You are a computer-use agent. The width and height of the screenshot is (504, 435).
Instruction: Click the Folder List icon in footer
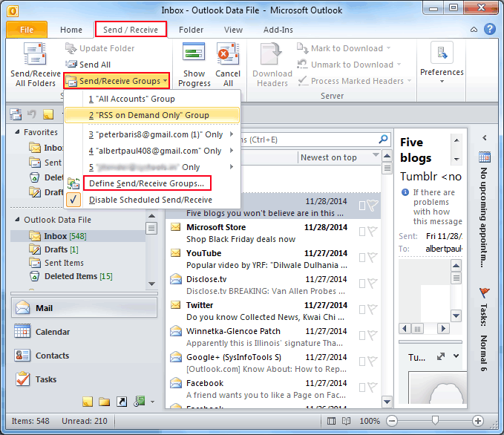coord(104,402)
